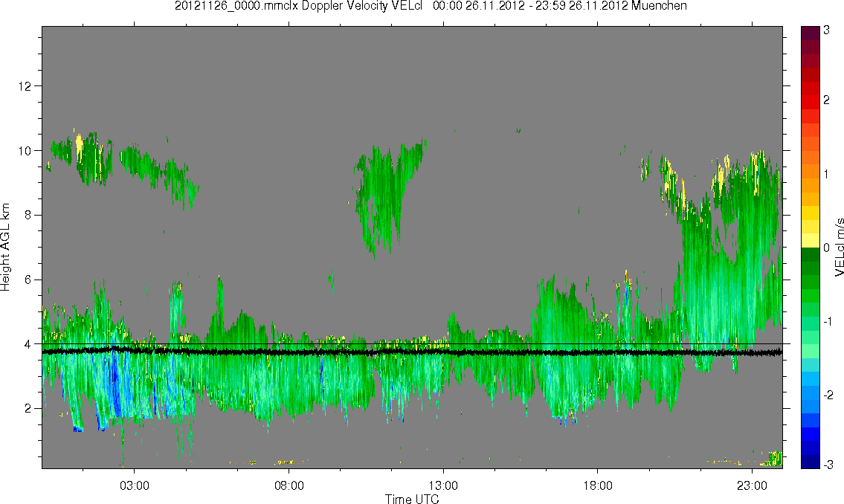The image size is (844, 504).
Task: Click the '03:00' time tick label
Action: pyautogui.click(x=134, y=485)
